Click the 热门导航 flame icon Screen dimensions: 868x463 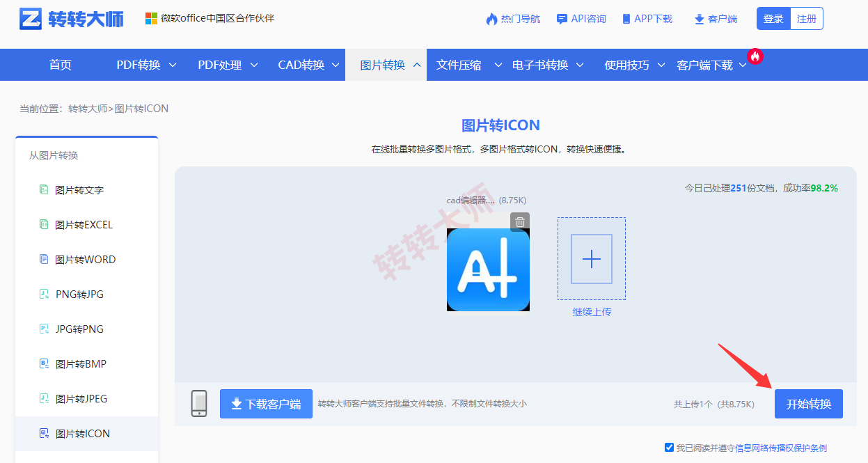click(491, 19)
